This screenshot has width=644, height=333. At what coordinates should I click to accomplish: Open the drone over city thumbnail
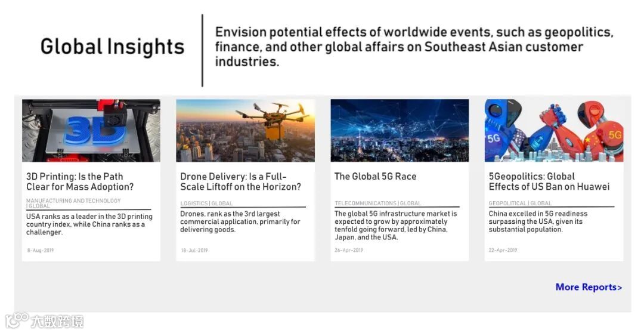tap(245, 130)
